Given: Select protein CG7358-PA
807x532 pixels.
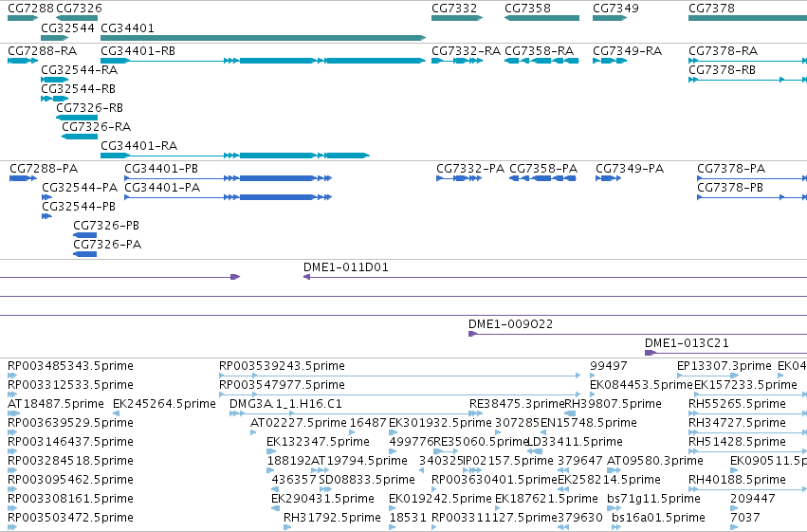Looking at the screenshot, I should (x=543, y=169).
